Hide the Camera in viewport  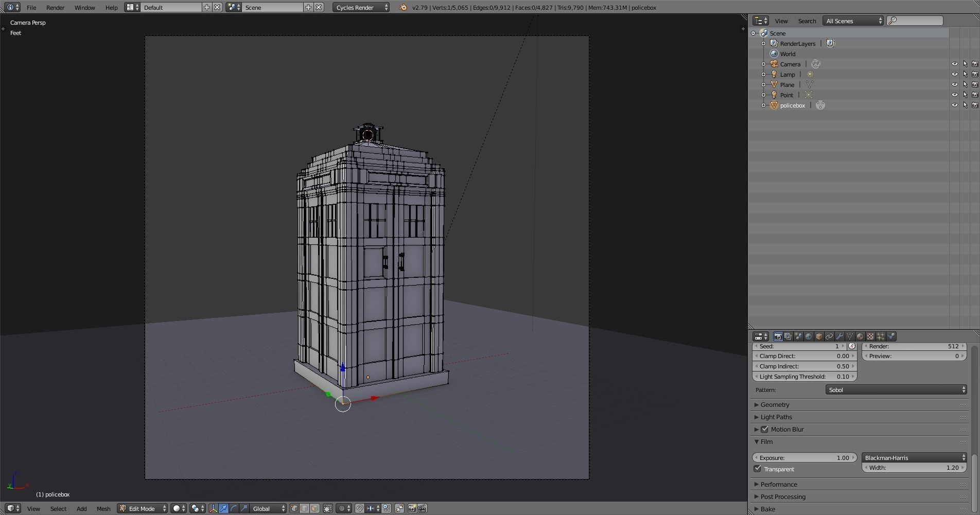click(955, 64)
